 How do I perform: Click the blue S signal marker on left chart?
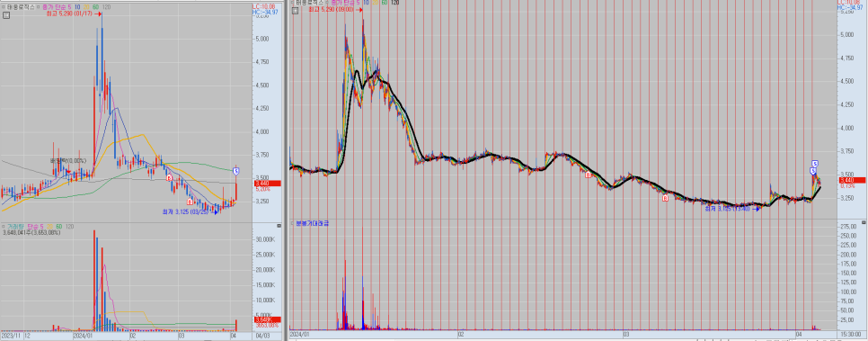(235, 171)
